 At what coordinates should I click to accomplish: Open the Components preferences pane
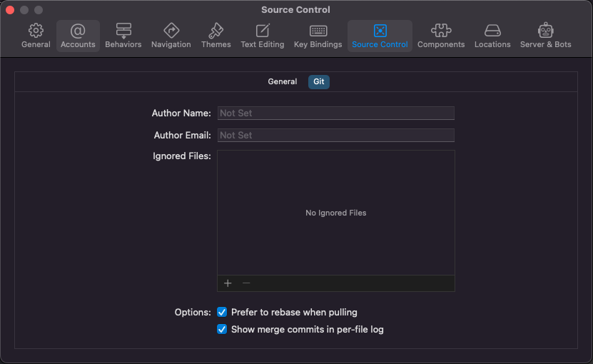coord(441,36)
